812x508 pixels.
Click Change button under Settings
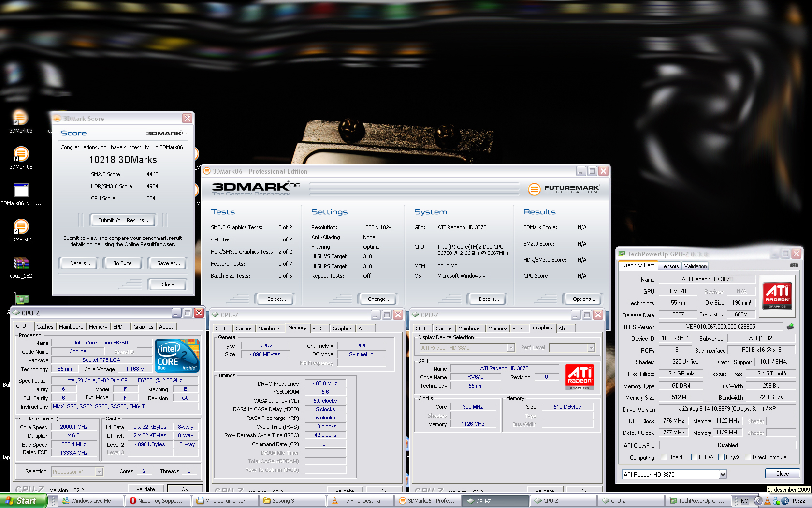[379, 299]
